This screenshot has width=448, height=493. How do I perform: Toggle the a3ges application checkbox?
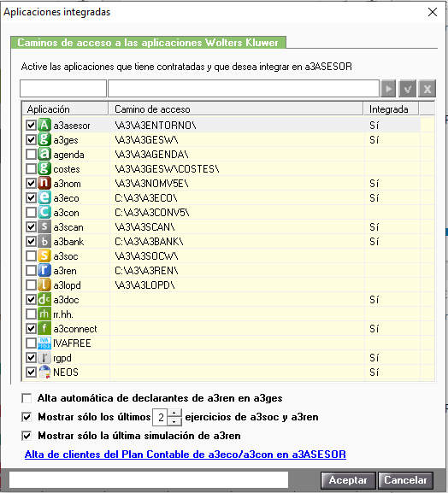point(31,139)
